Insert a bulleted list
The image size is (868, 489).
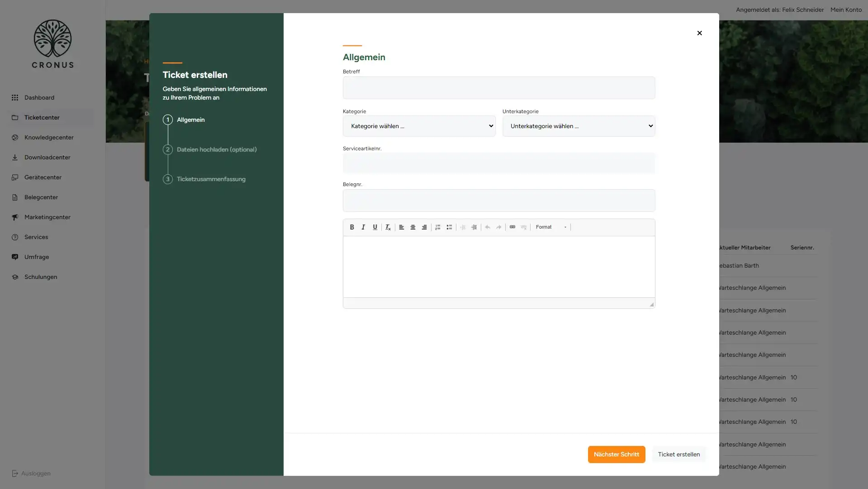coord(449,227)
